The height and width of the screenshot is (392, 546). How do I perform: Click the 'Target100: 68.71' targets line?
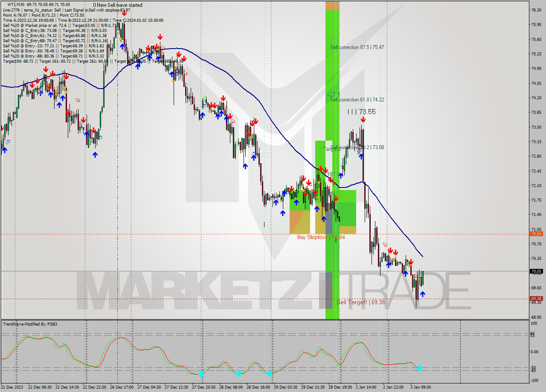click(x=93, y=61)
